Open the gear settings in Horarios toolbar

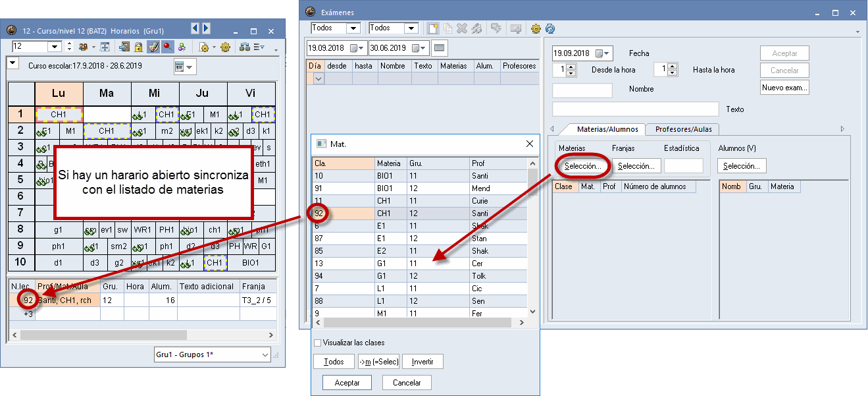226,47
